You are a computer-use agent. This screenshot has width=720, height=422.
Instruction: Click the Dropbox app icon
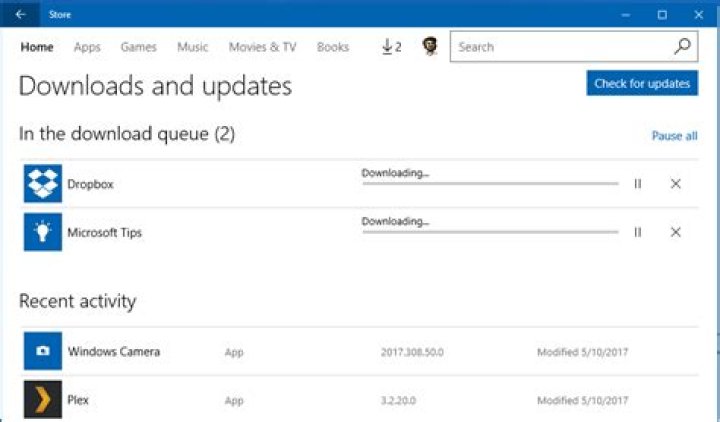pos(43,184)
